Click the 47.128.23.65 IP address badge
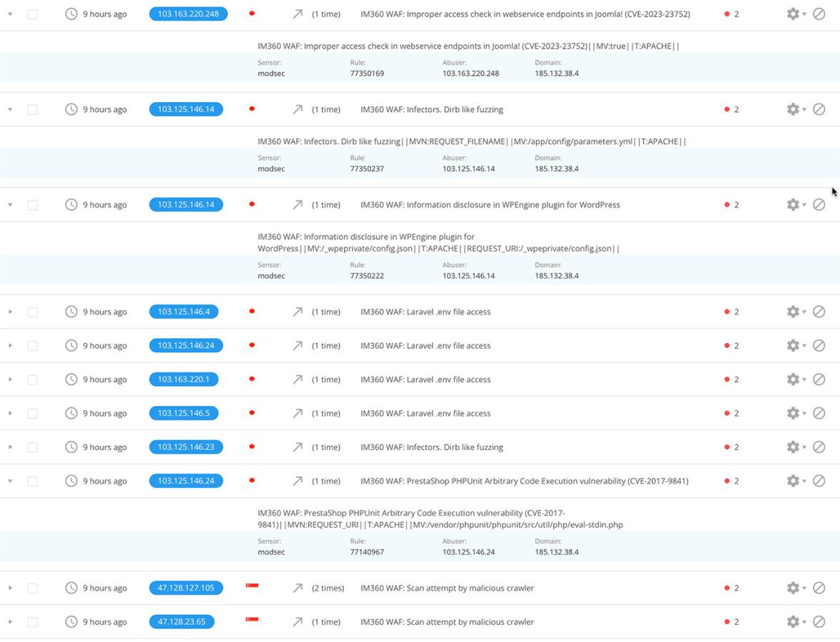This screenshot has height=642, width=840. [181, 622]
